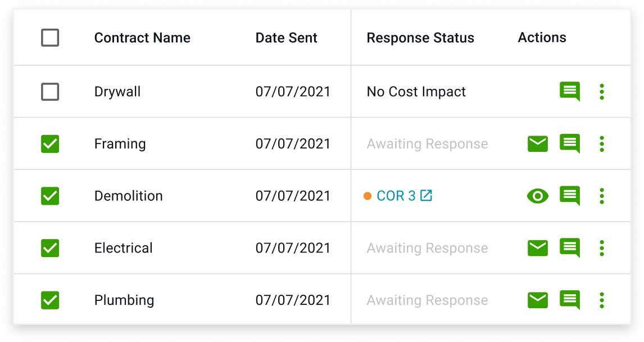
Task: Click the email icon for Framing
Action: (x=538, y=143)
